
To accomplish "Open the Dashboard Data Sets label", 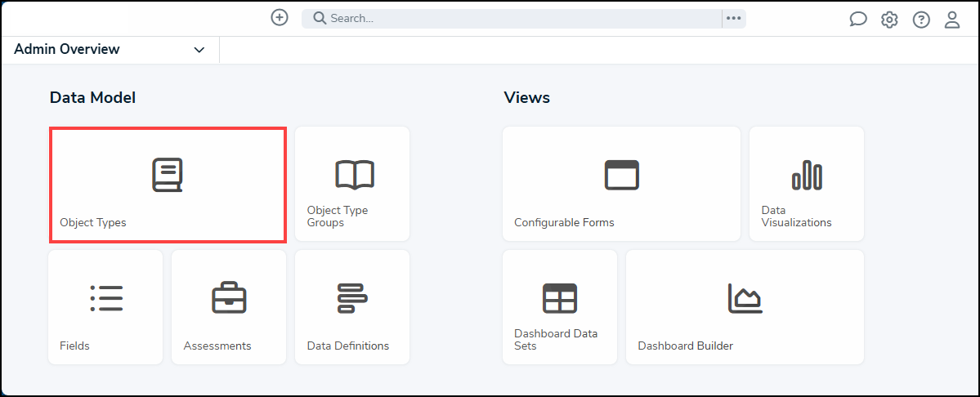I will [556, 340].
